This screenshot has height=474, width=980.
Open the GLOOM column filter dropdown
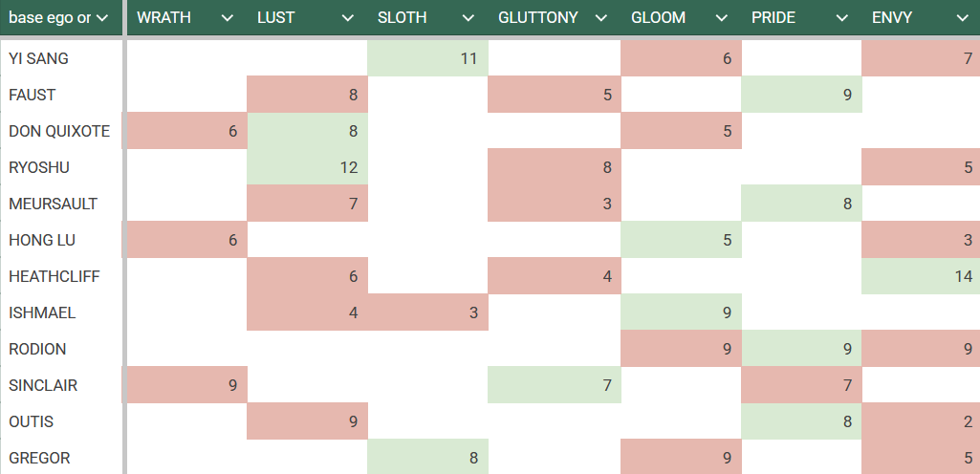tap(722, 18)
